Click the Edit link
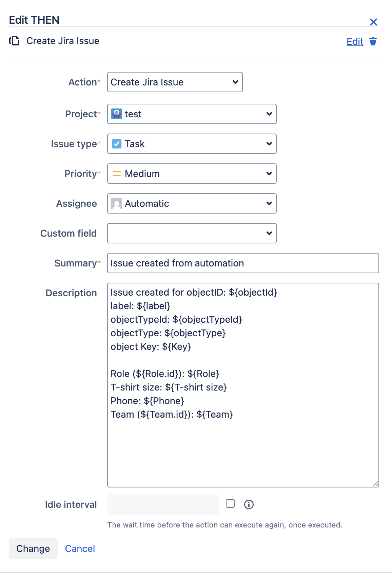The image size is (392, 579). point(355,41)
